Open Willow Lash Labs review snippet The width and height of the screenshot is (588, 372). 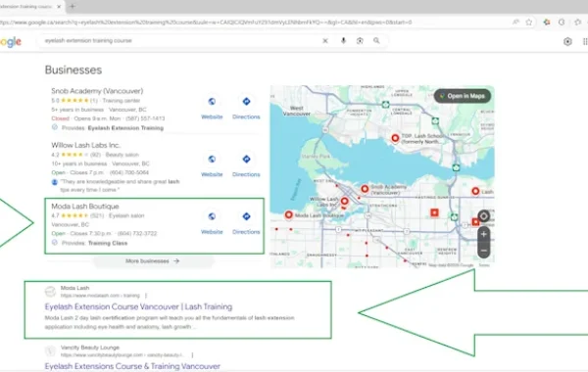[120, 185]
